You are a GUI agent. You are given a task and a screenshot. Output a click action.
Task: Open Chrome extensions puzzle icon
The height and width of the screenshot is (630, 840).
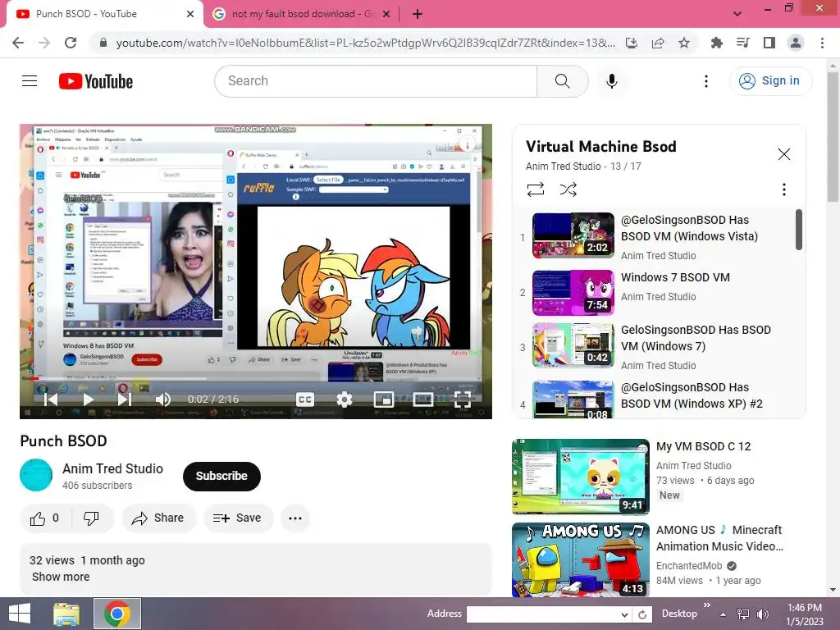pyautogui.click(x=717, y=43)
